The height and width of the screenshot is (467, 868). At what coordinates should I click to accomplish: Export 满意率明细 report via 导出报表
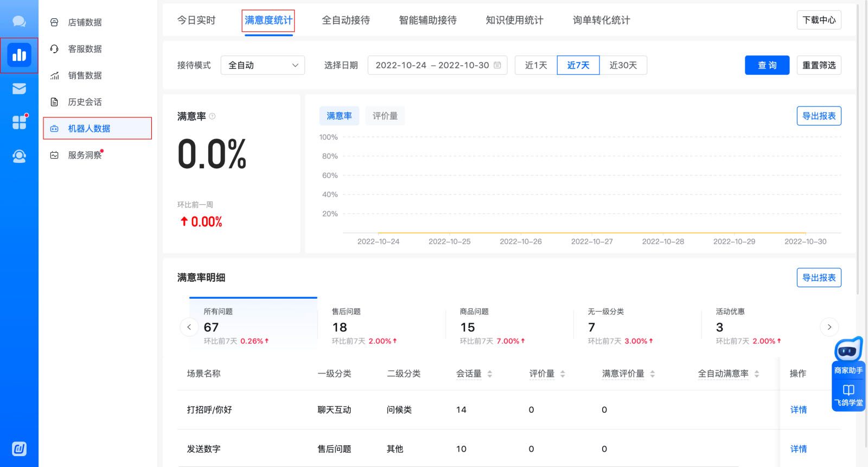[819, 277]
